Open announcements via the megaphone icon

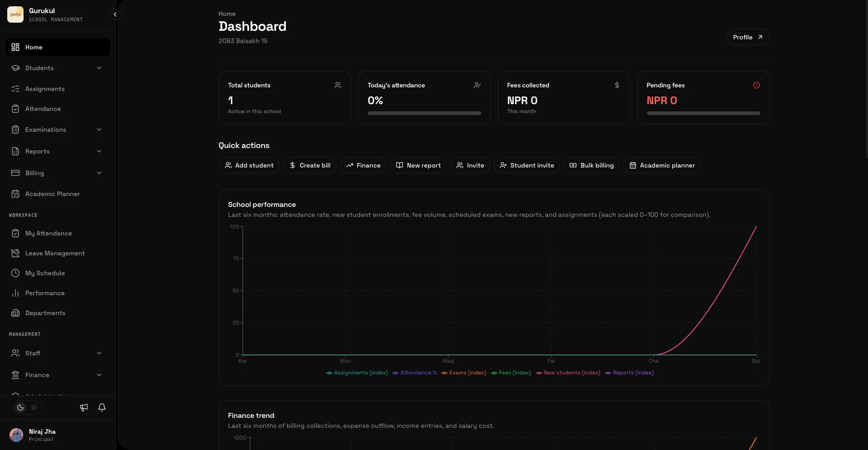(84, 407)
